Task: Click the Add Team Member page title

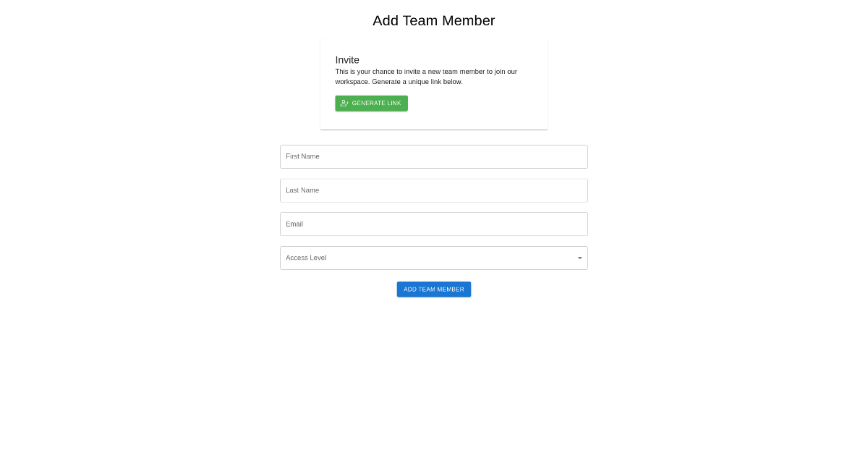Action: 434,20
